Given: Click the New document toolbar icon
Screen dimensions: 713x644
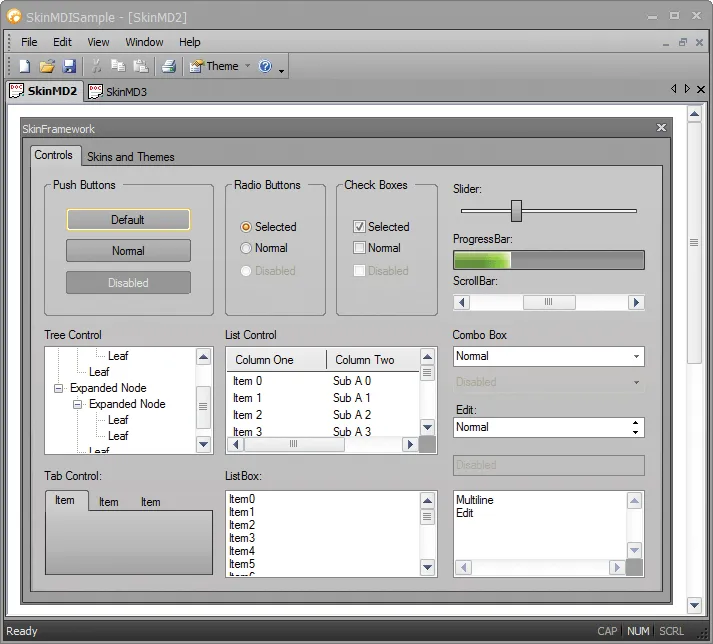Looking at the screenshot, I should [x=25, y=66].
